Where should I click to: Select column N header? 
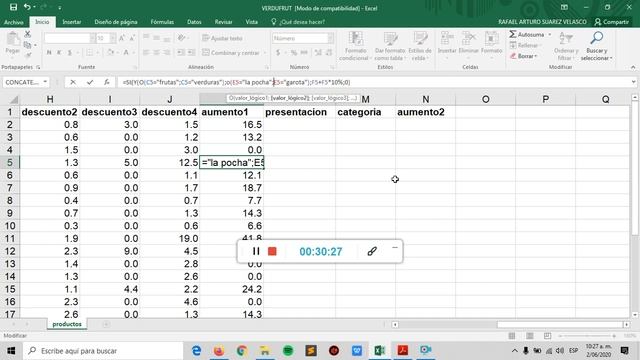coord(425,99)
